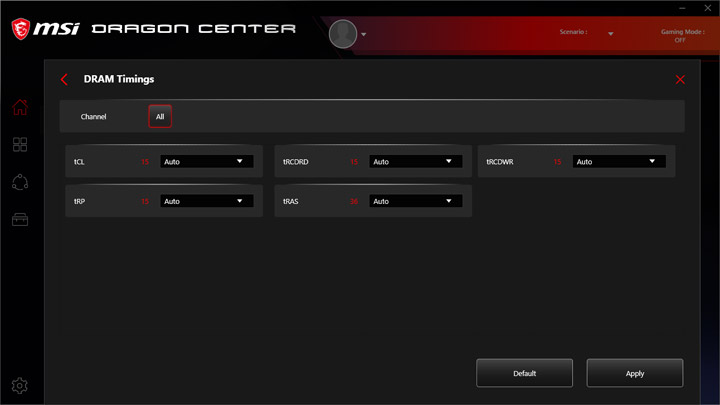Click the tCL current value 15
This screenshot has width=720, height=405.
coord(145,162)
